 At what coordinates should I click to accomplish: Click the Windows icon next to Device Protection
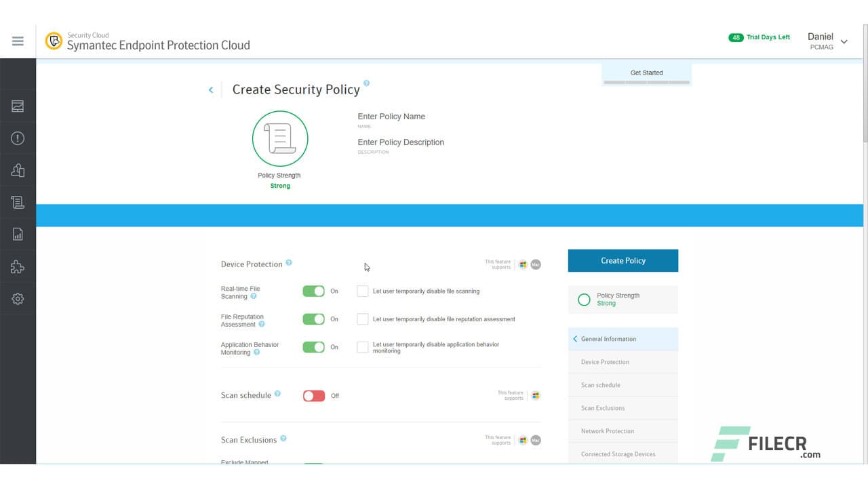523,264
